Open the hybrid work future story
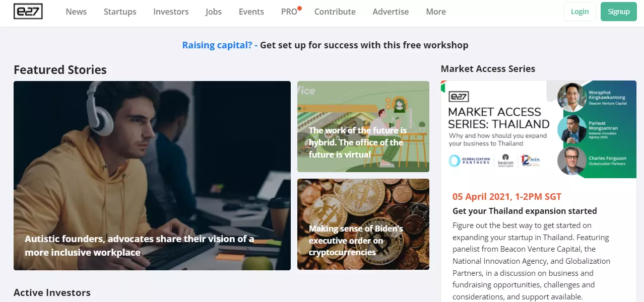Screen dimensions: 644x302 coord(358,142)
